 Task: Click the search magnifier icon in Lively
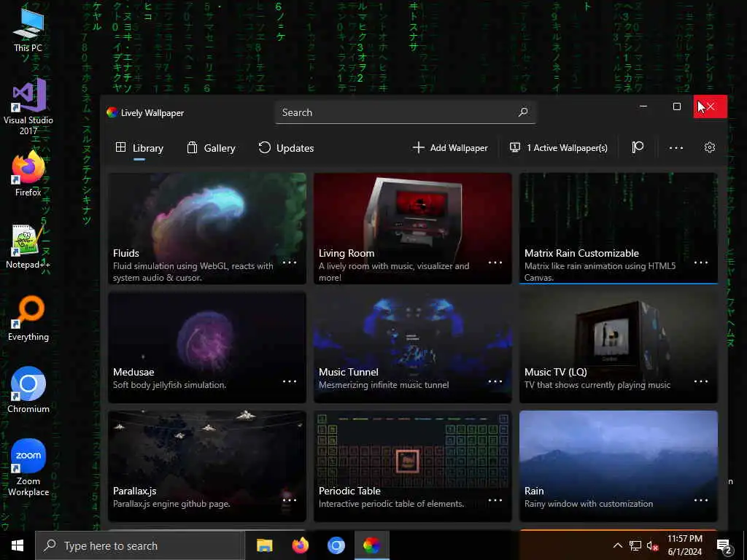pyautogui.click(x=523, y=112)
